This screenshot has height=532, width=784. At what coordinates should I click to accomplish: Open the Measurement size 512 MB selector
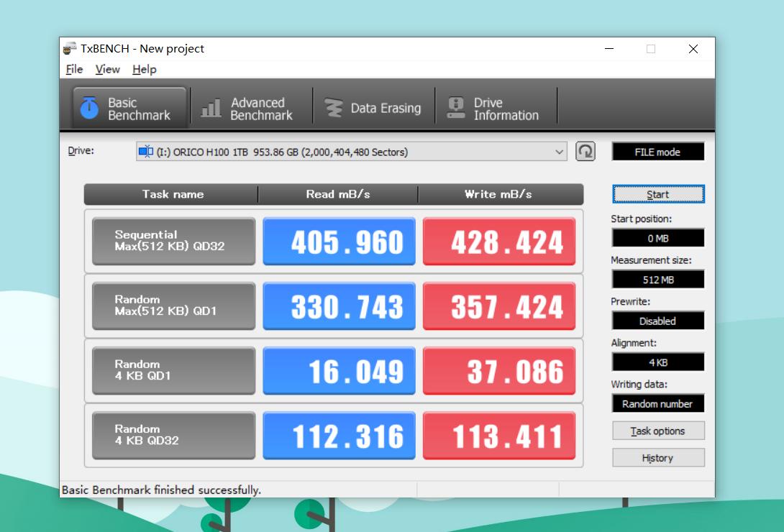tap(657, 280)
